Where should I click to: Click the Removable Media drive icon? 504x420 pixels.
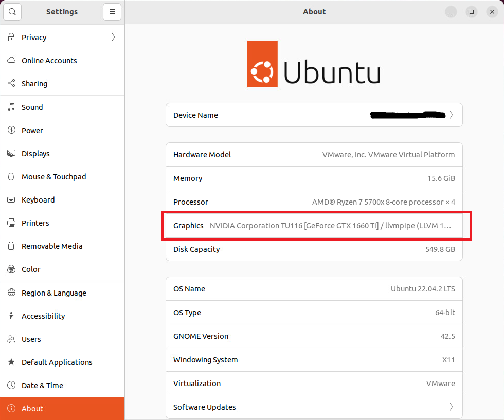(11, 246)
